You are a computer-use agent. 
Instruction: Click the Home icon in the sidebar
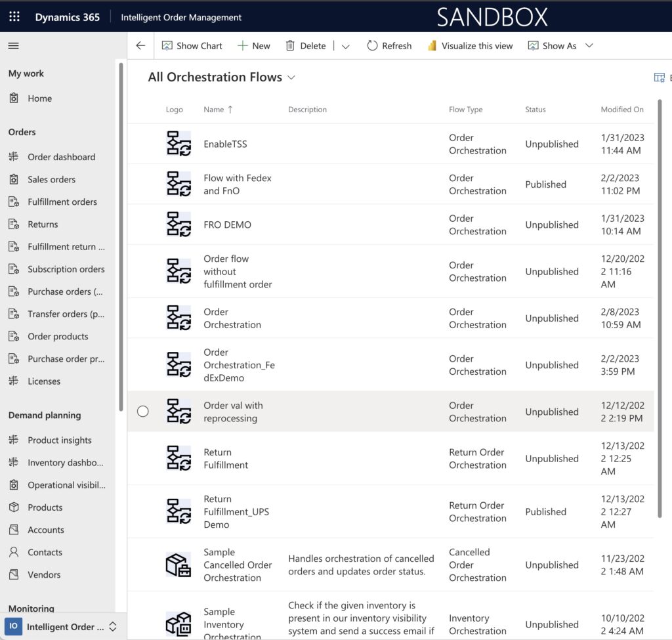coord(14,98)
